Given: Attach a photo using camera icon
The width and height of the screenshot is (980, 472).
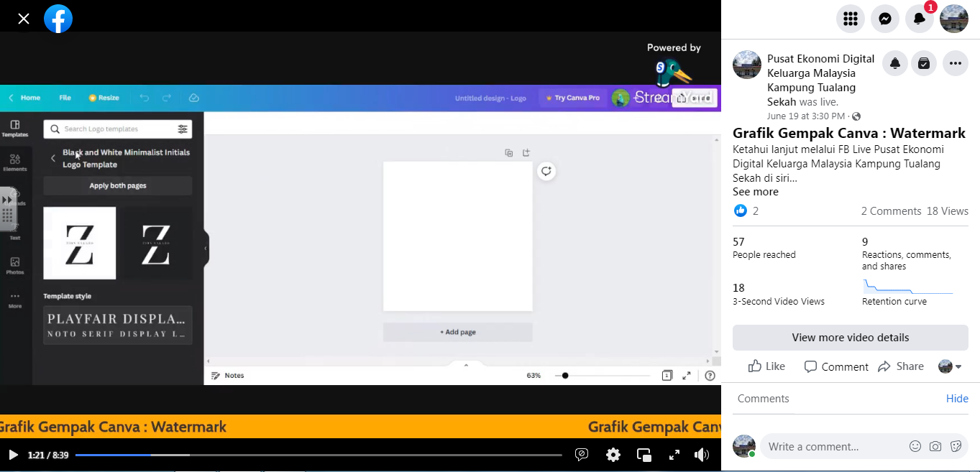Looking at the screenshot, I should pos(935,446).
